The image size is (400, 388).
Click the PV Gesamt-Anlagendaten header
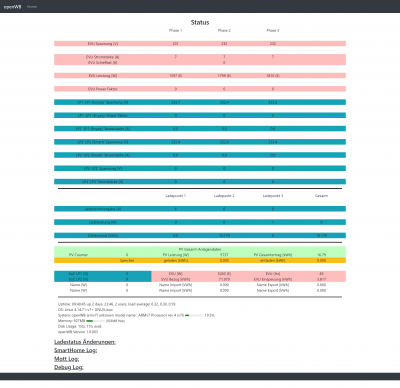tap(200, 249)
